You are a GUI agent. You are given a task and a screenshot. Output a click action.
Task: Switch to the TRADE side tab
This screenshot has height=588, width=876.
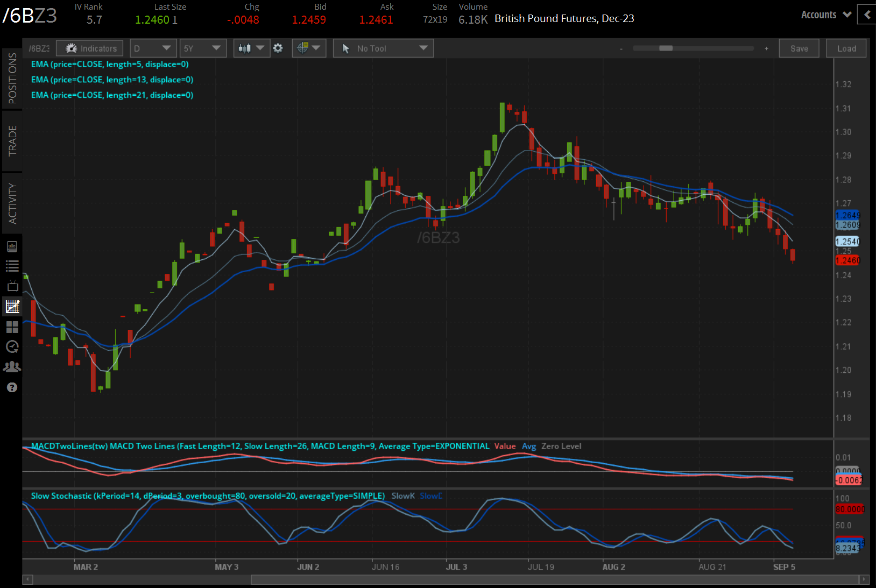12,140
